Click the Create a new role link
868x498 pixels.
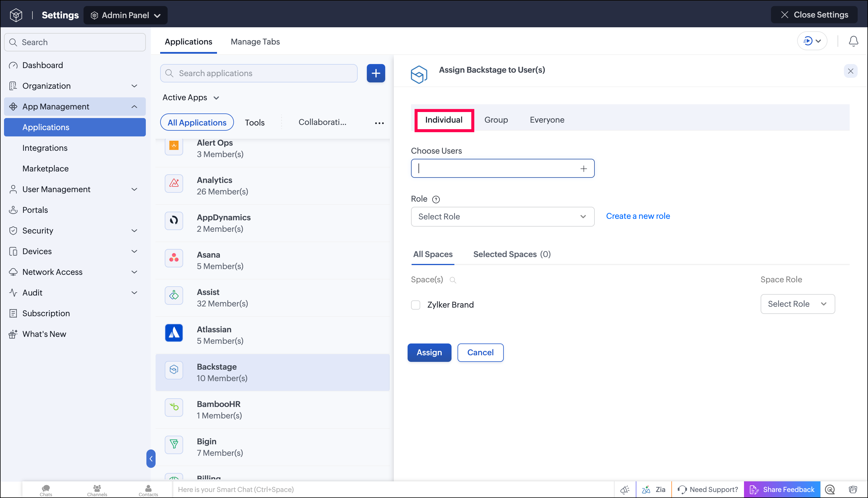pyautogui.click(x=638, y=216)
